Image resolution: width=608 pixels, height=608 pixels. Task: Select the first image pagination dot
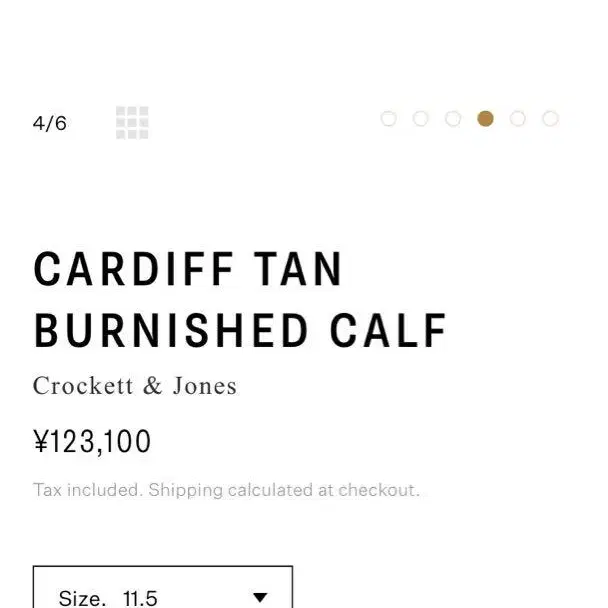coord(389,119)
